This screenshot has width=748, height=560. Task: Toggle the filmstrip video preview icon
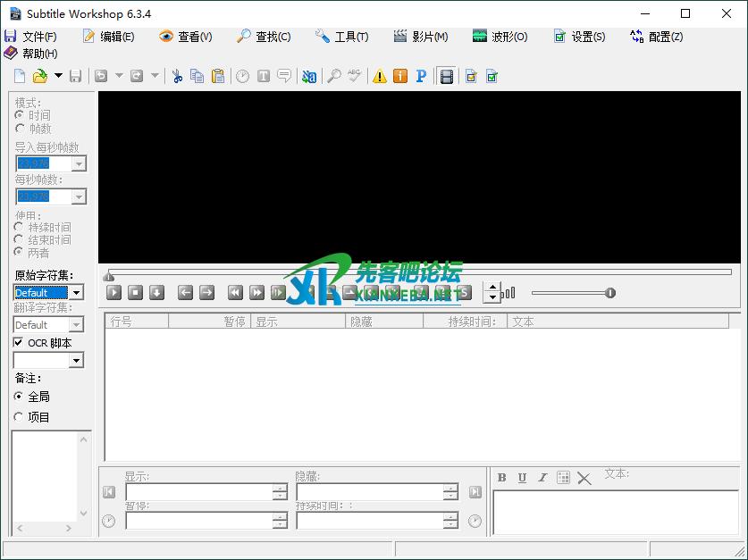coord(446,77)
